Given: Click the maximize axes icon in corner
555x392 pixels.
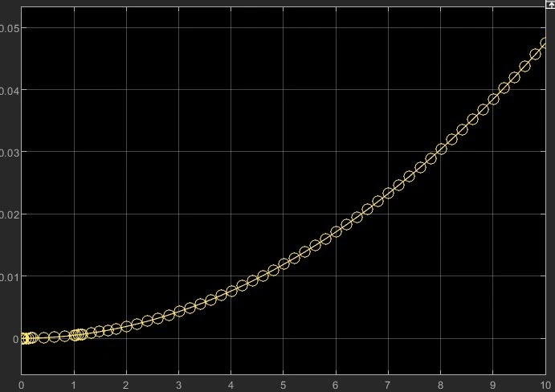Looking at the screenshot, I should click(x=550, y=3).
